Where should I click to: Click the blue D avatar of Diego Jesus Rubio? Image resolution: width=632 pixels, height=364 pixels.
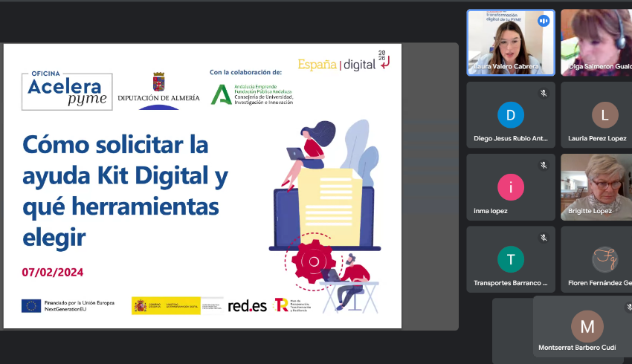tap(511, 115)
